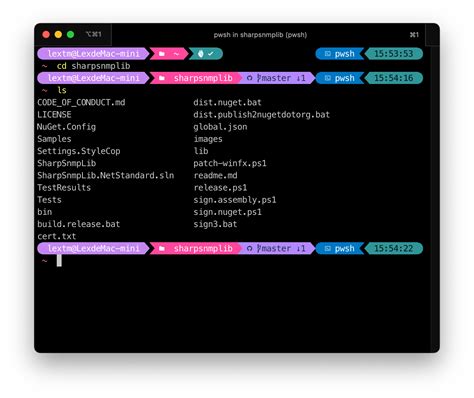Click the sign.assembly.ps1 file name
The width and height of the screenshot is (474, 398).
tap(235, 200)
